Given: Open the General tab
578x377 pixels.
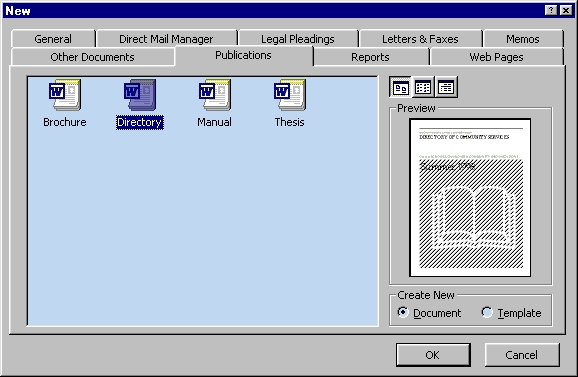Looking at the screenshot, I should tap(53, 39).
